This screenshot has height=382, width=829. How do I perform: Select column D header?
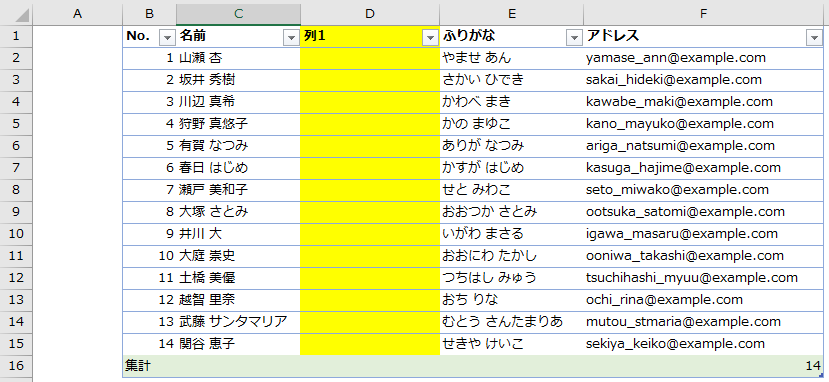click(x=370, y=14)
